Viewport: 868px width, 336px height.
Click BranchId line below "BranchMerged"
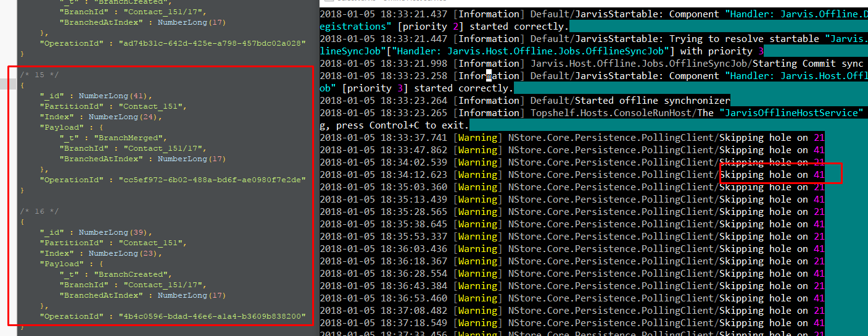pos(132,148)
